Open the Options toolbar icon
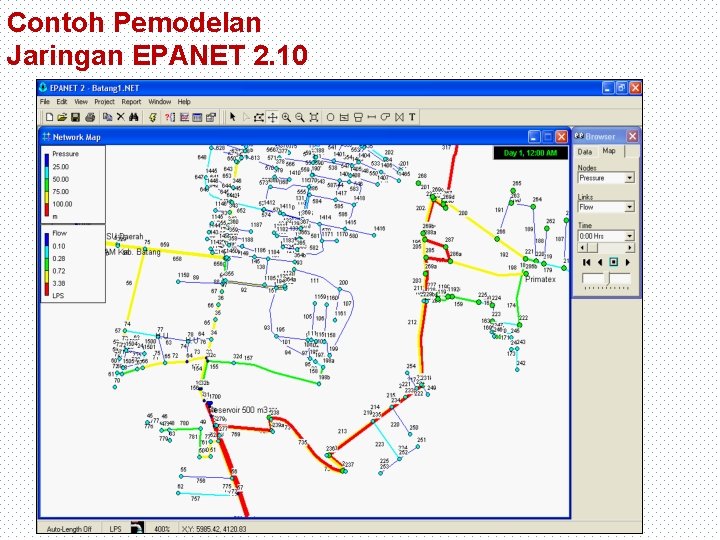720x540 pixels. pyautogui.click(x=211, y=117)
